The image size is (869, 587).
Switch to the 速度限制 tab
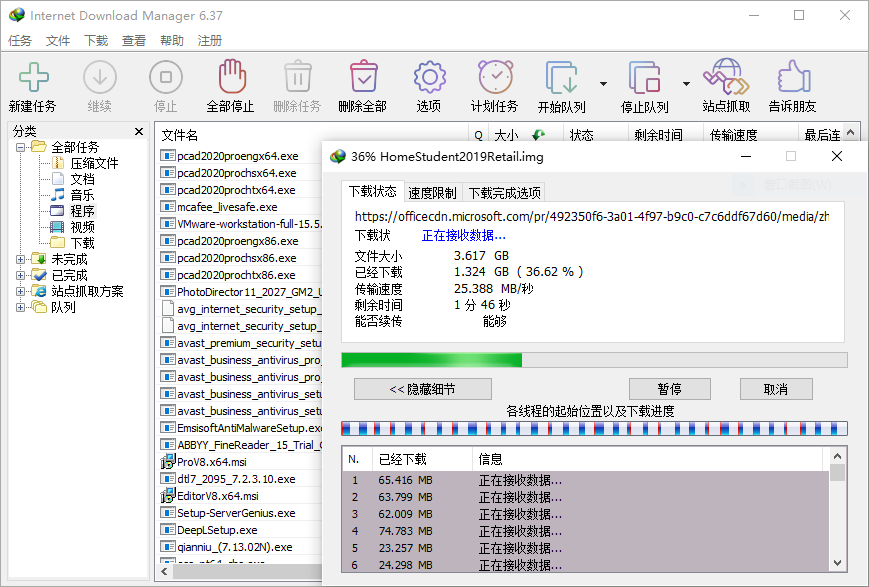(x=432, y=193)
